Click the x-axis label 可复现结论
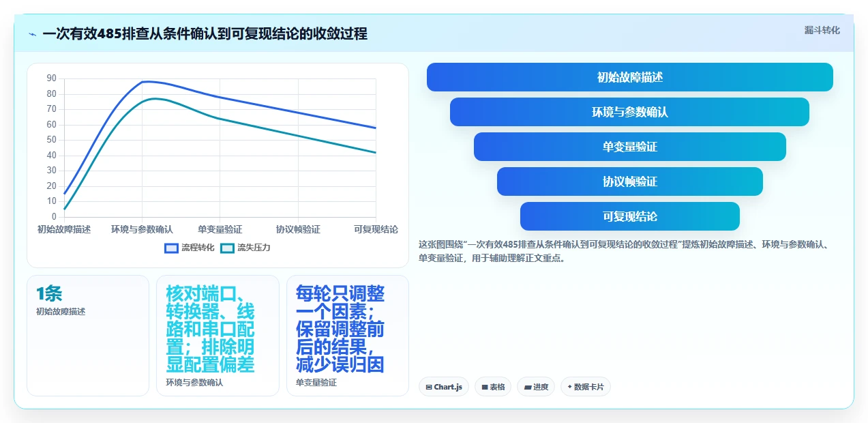Viewport: 868px width, 423px height. (376, 229)
